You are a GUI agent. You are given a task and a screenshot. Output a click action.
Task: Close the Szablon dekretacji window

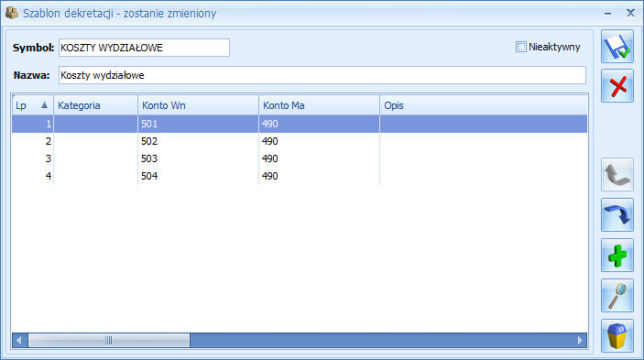pos(630,13)
